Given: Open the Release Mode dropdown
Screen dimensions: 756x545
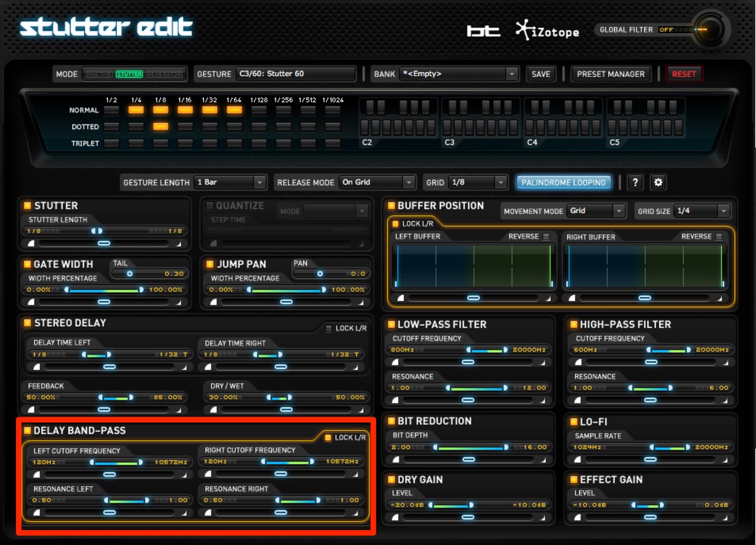Looking at the screenshot, I should [377, 182].
